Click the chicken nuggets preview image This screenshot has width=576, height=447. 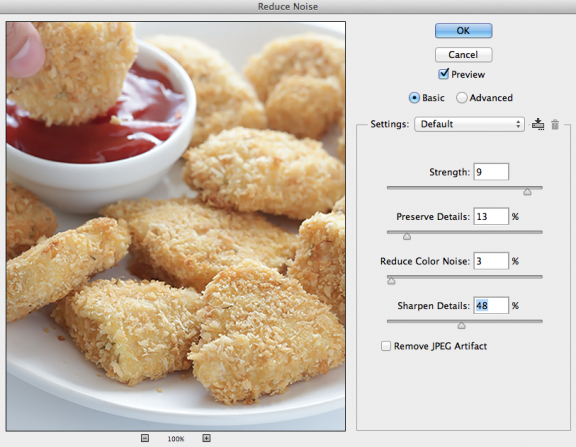pyautogui.click(x=176, y=226)
